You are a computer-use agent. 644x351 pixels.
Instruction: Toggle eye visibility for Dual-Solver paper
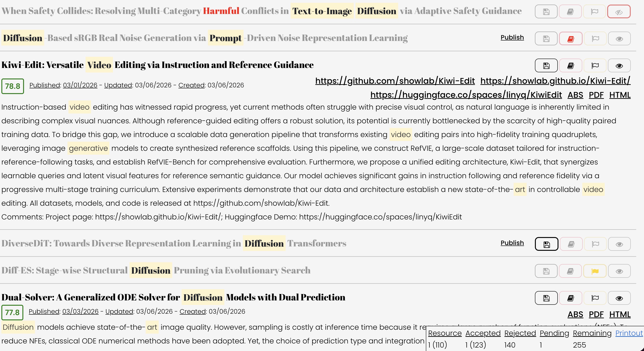coord(619,298)
